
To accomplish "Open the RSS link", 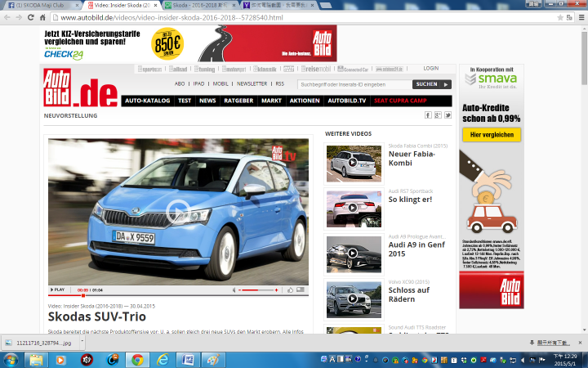I will pos(280,83).
